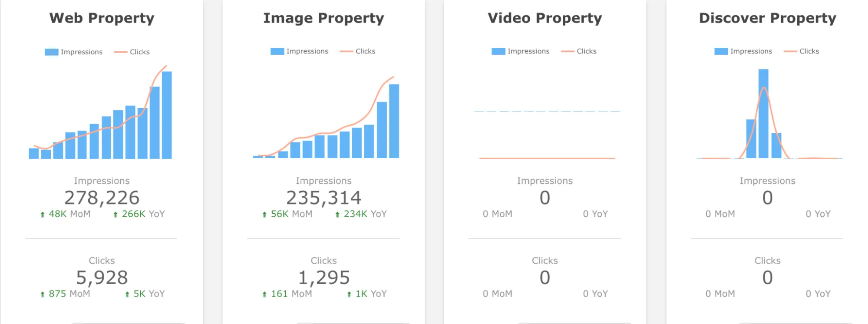Click the green arrow beside 48K MoM
Screen dimensions: 868x324
click(43, 215)
